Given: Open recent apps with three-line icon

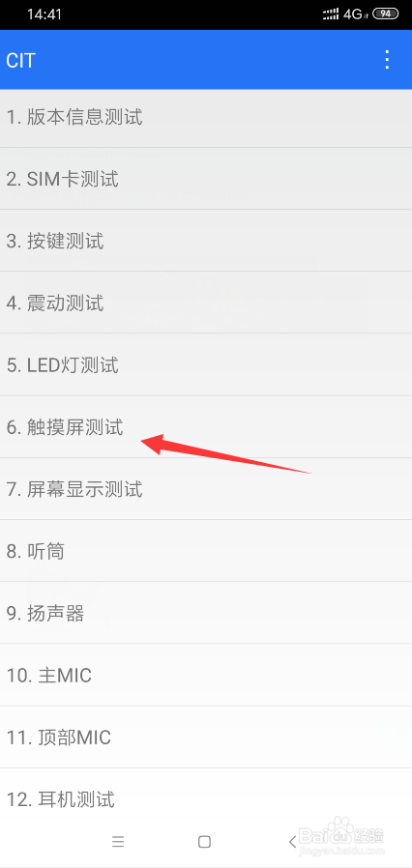Looking at the screenshot, I should tap(118, 842).
